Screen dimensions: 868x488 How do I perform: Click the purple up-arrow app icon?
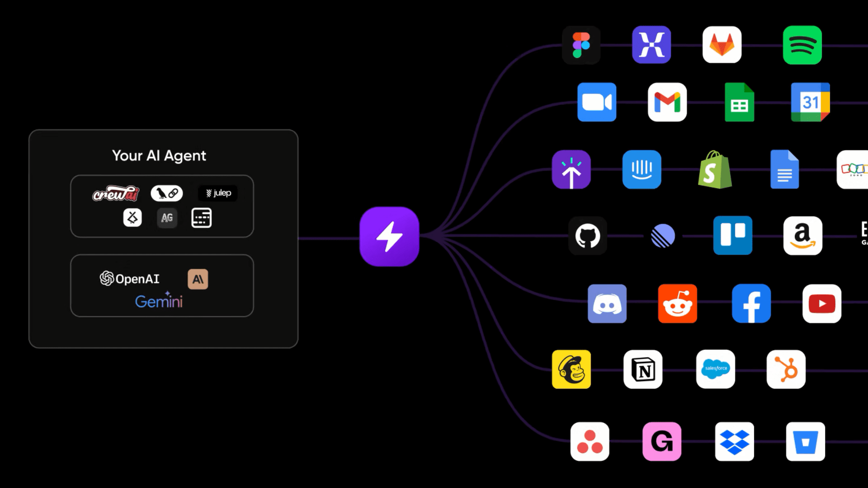pyautogui.click(x=571, y=169)
